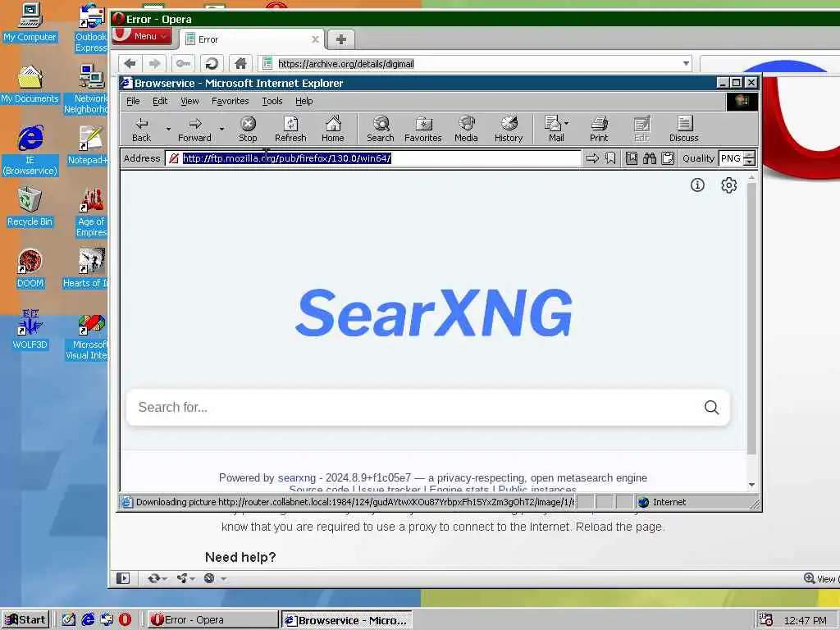Show the History pane
840x630 pixels.
[509, 130]
